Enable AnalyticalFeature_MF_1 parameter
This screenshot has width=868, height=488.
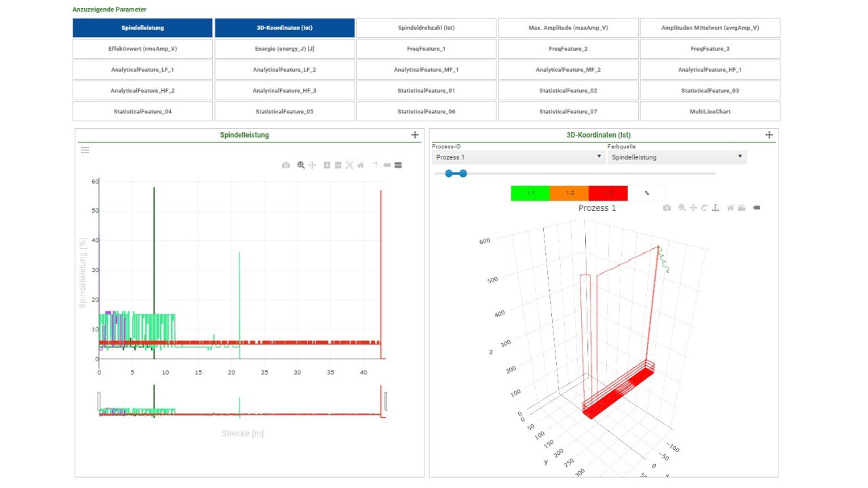(x=427, y=70)
